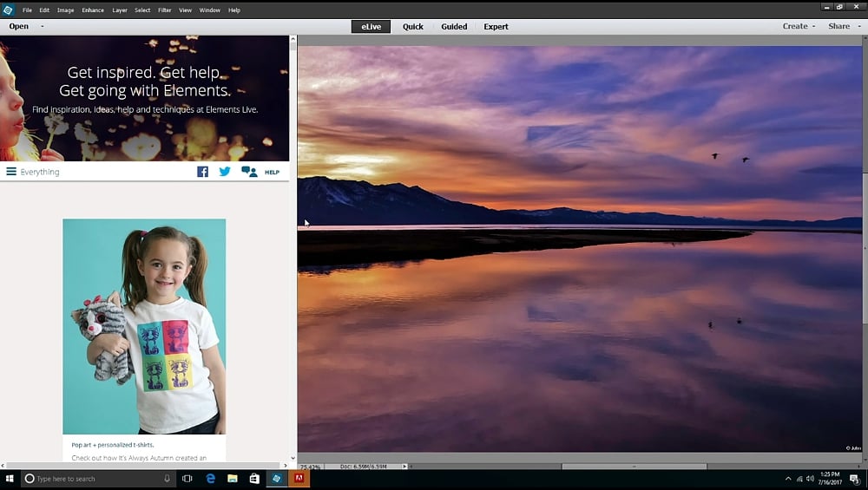Open the Doc size status arrow
This screenshot has height=490, width=868.
tap(404, 467)
